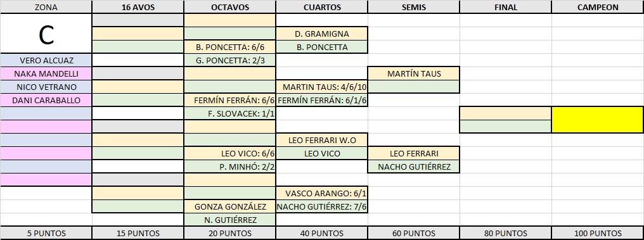Image resolution: width=644 pixels, height=240 pixels.
Task: Click the NICO VETRANO cell
Action: (x=46, y=87)
